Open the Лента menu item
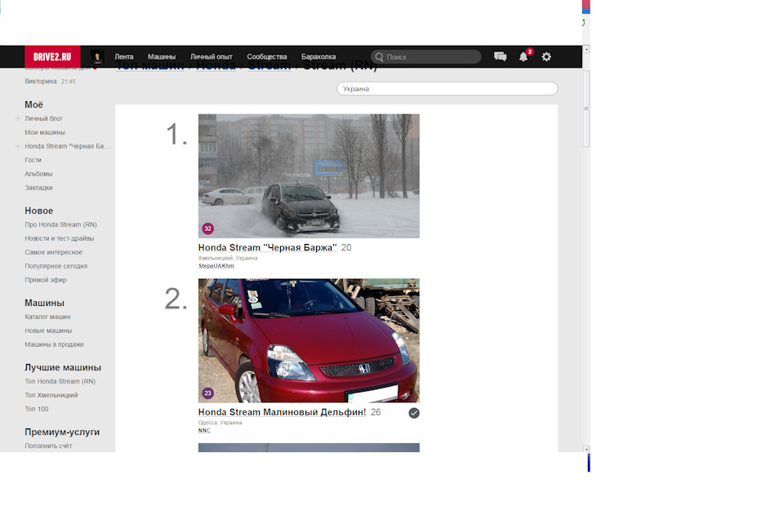 [x=124, y=57]
